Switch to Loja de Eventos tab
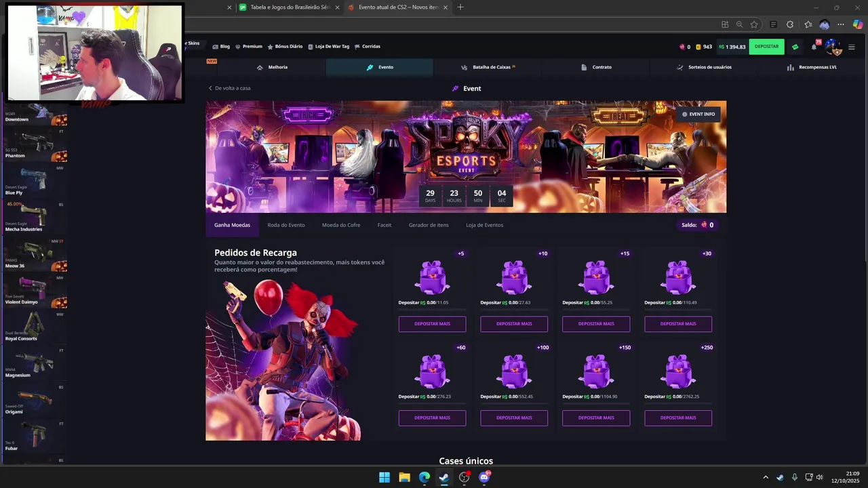 point(484,225)
